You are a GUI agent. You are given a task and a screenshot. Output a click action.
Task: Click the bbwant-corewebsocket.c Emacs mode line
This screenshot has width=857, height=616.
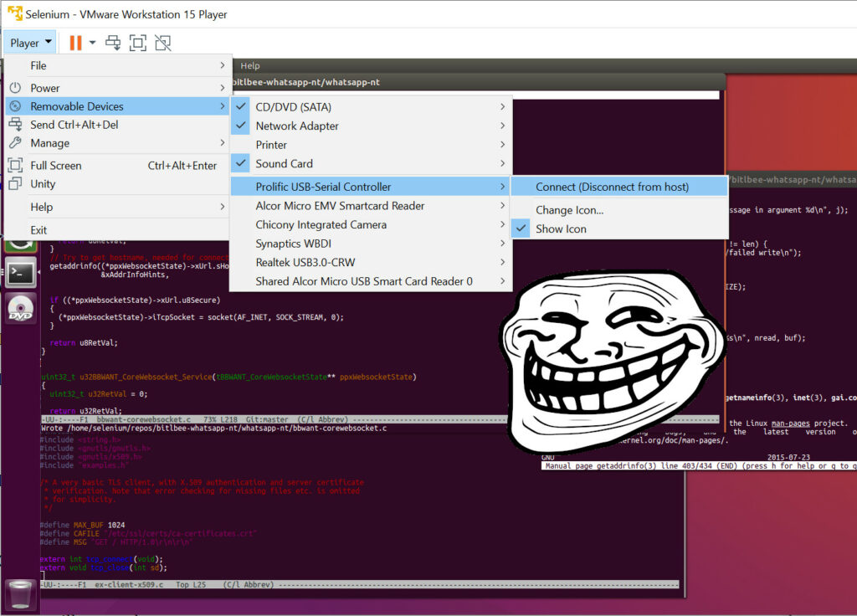[x=380, y=420]
